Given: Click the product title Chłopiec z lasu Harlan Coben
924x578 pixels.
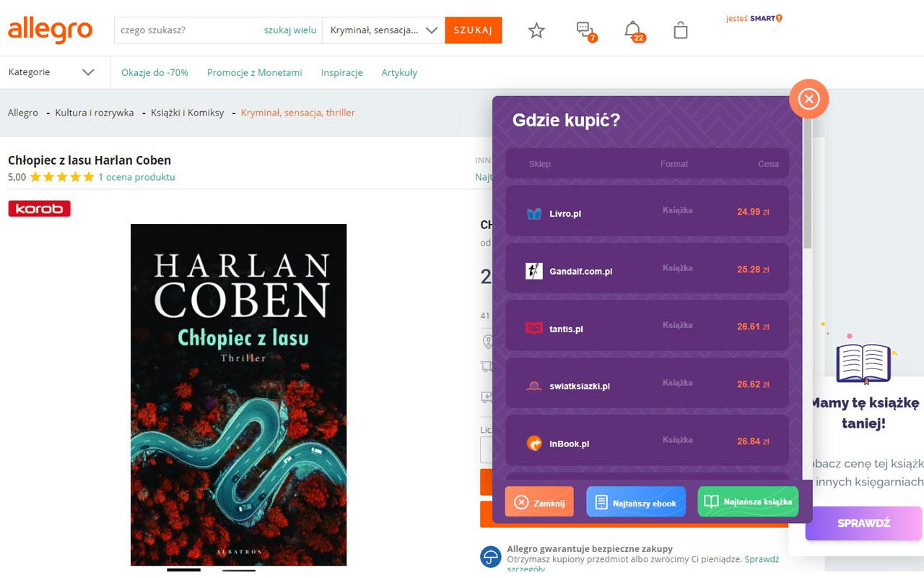Looking at the screenshot, I should tap(90, 160).
